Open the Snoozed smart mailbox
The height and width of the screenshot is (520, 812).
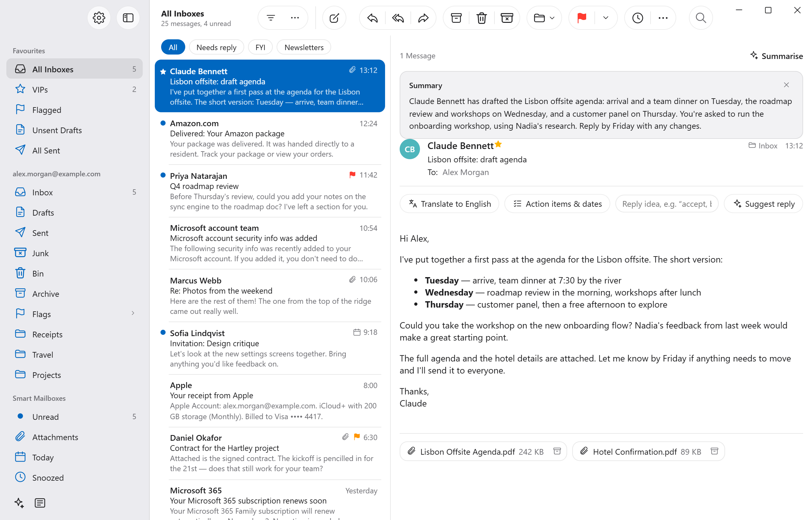point(74,478)
